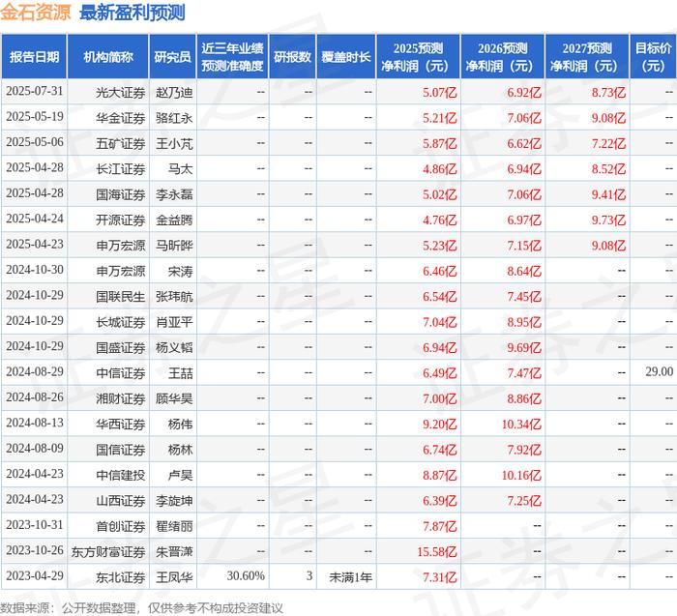677x616 pixels.
Task: Select the 报告日期 column header
Action: [x=34, y=56]
